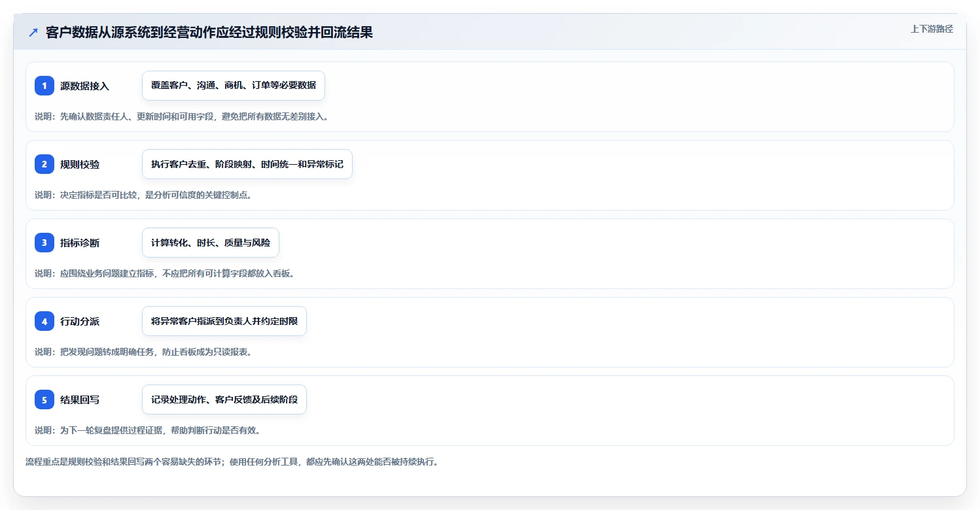Select the 上下游路径 label at top right
Image resolution: width=980 pixels, height=510 pixels.
(x=932, y=29)
